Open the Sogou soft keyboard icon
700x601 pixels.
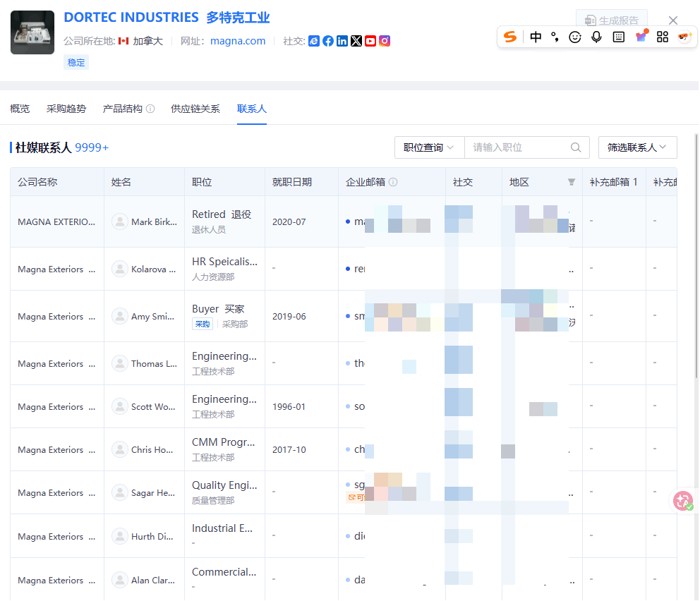point(619,37)
